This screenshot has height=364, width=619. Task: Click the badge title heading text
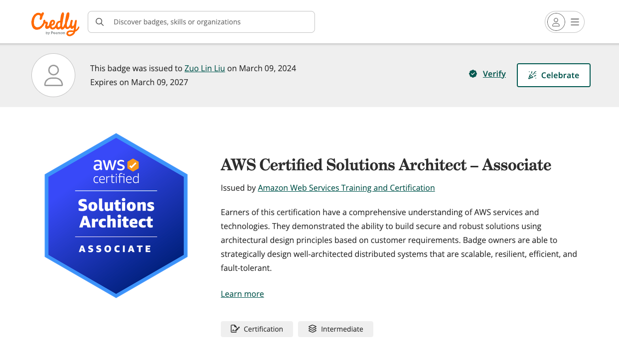click(386, 165)
